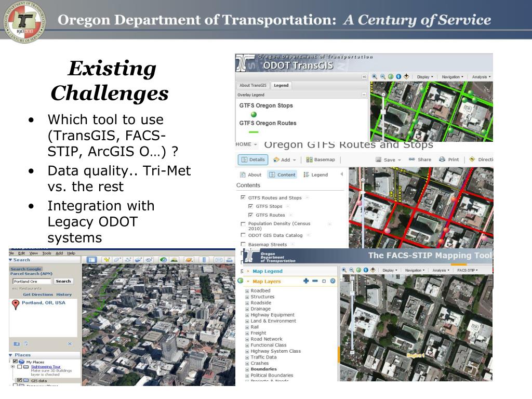
Task: Open Edit menu in Google Earth
Action: pos(22,253)
